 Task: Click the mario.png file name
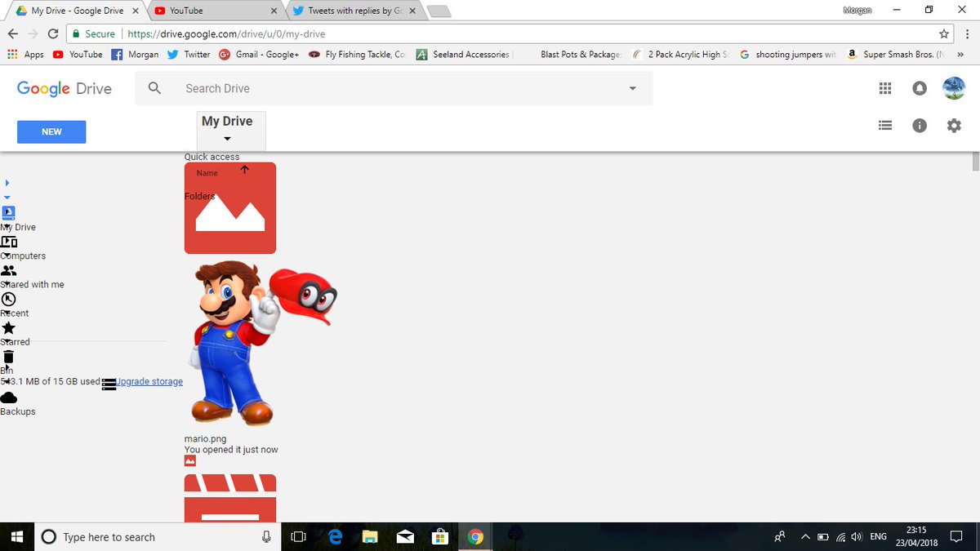click(x=205, y=439)
